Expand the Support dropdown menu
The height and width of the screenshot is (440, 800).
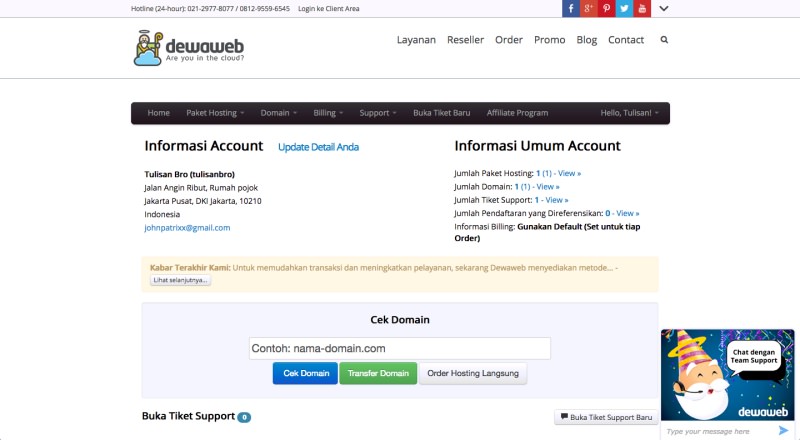[x=378, y=113]
